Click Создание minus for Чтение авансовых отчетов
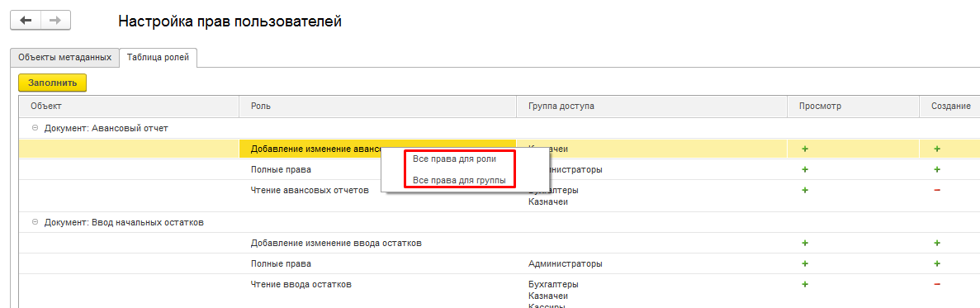This screenshot has width=980, height=308. pos(937,190)
